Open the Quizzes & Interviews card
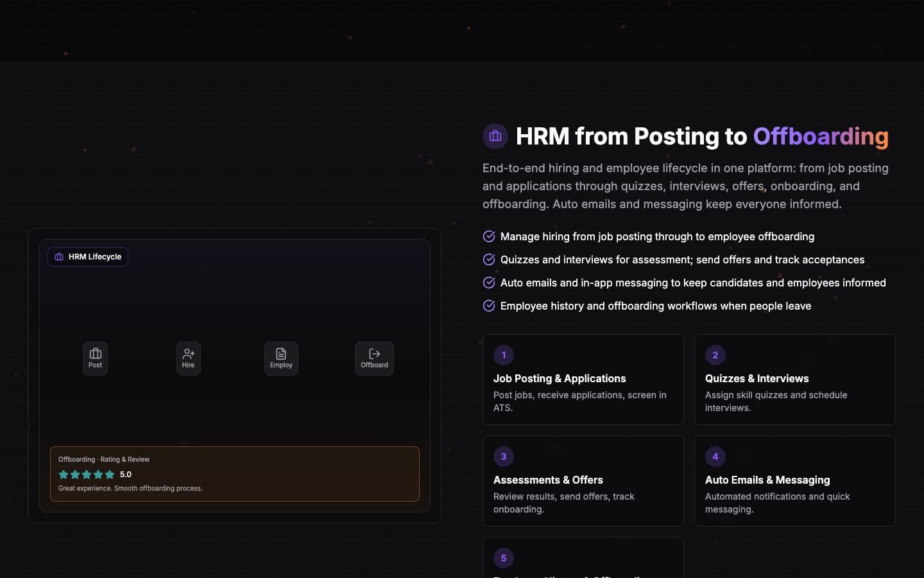The width and height of the screenshot is (924, 578). click(x=795, y=380)
